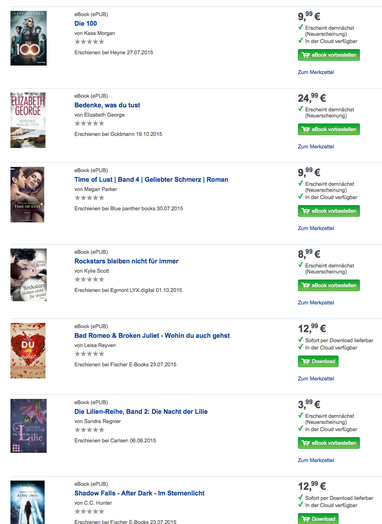Click the stars below Kylie Scott's book
Viewport: 382px width, 524px height.
89,279
